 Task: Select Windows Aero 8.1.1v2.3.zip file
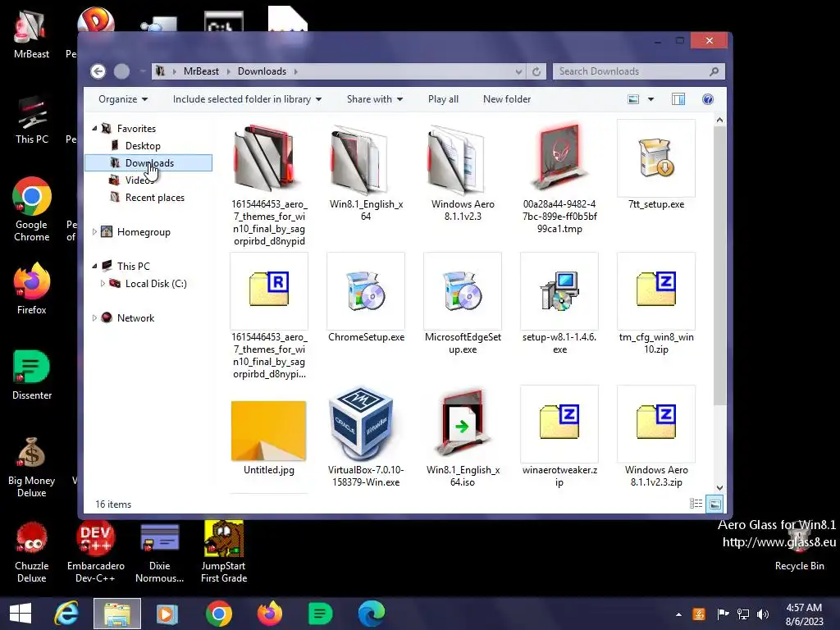tap(655, 436)
